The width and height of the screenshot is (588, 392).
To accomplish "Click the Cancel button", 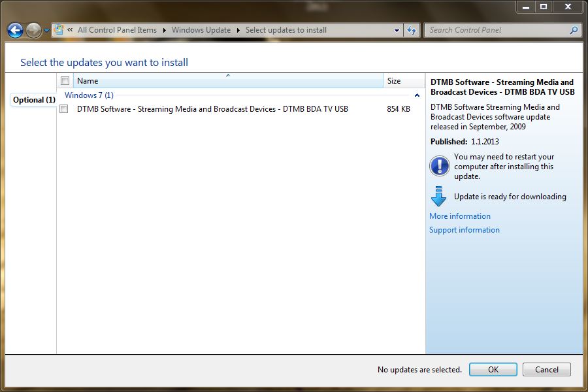I will pos(547,370).
